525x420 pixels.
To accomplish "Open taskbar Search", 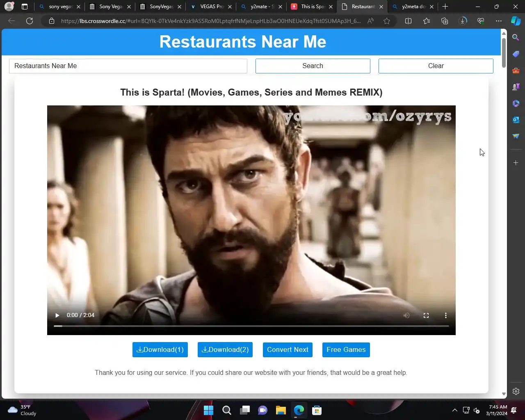I will [x=226, y=410].
